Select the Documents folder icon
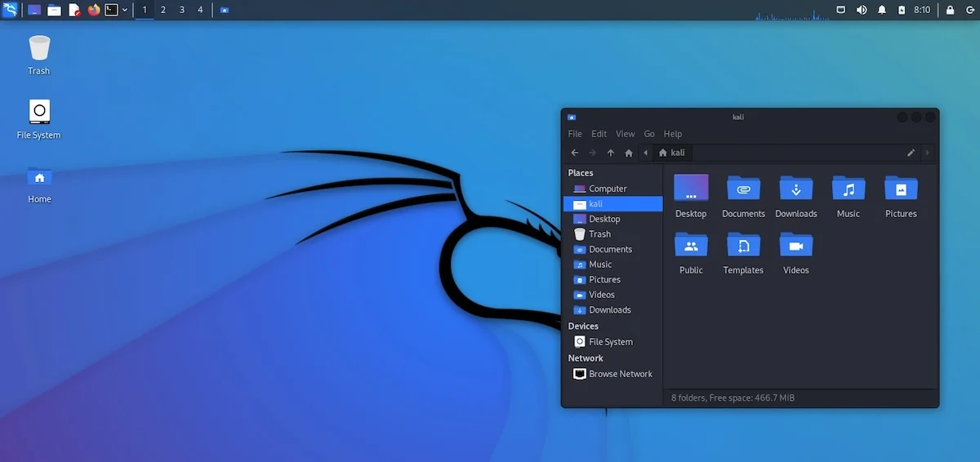Screen dimensions: 980x462 tap(743, 196)
